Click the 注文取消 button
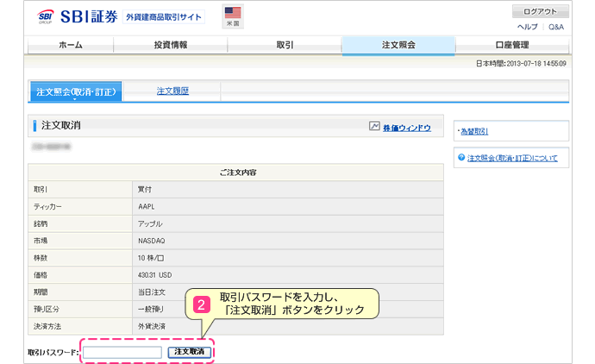Image resolution: width=595 pixels, height=364 pixels. [190, 352]
